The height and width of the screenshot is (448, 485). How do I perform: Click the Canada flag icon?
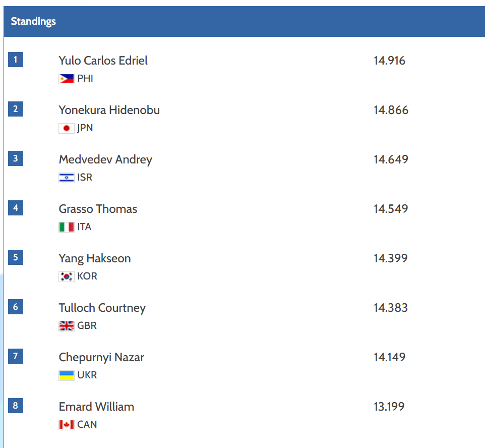(x=67, y=425)
